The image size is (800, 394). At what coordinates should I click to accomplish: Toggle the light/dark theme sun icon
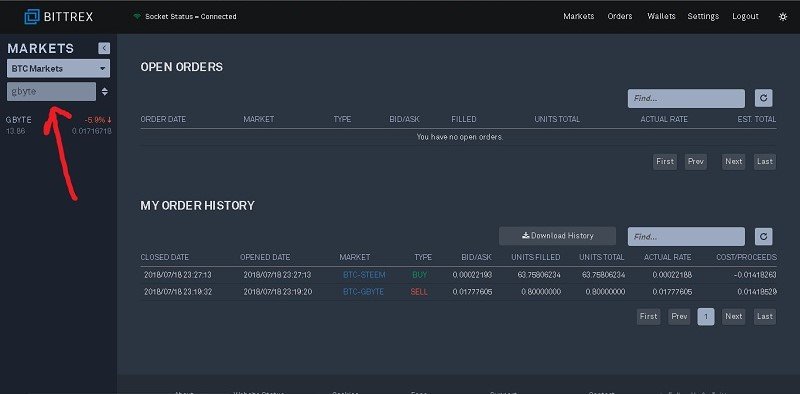783,17
